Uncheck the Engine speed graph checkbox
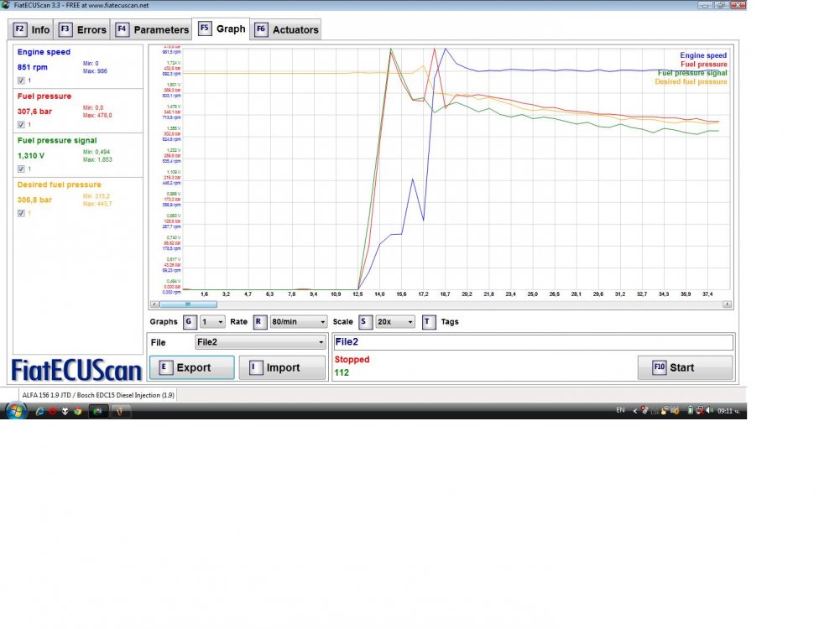 click(21, 81)
